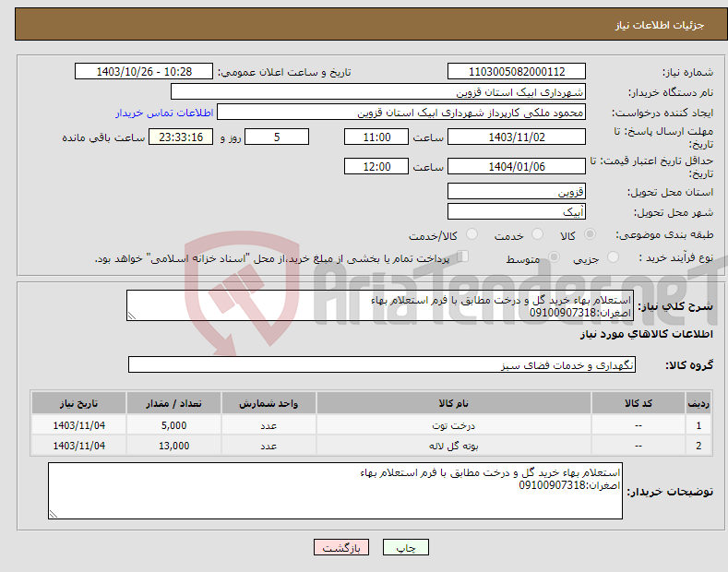The height and width of the screenshot is (572, 728).
Task: Click the remaining days field showing 5
Action: click(277, 137)
